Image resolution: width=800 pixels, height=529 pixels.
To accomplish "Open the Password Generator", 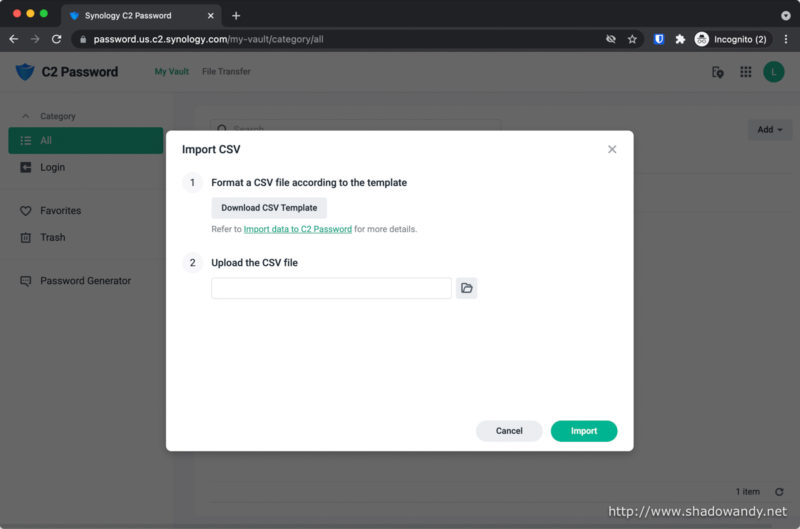I will [86, 281].
